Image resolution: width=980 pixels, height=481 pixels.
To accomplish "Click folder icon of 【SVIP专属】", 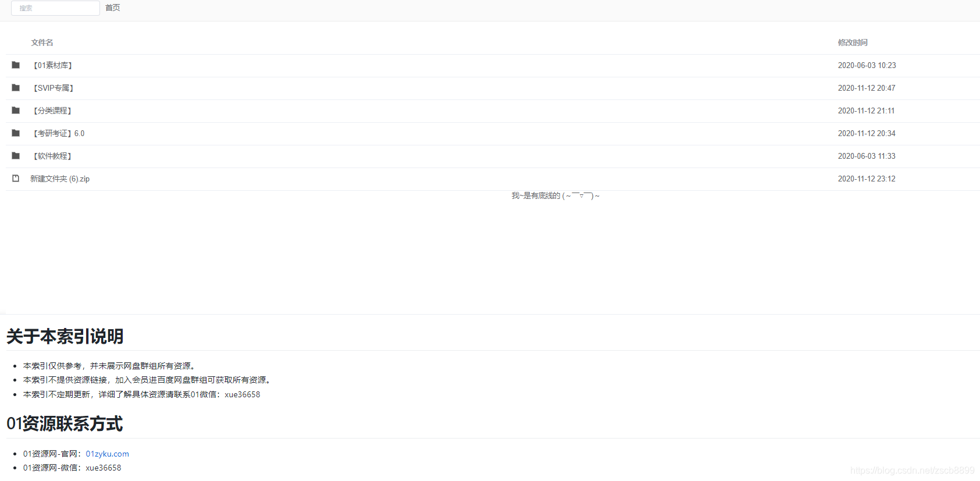I will point(16,88).
